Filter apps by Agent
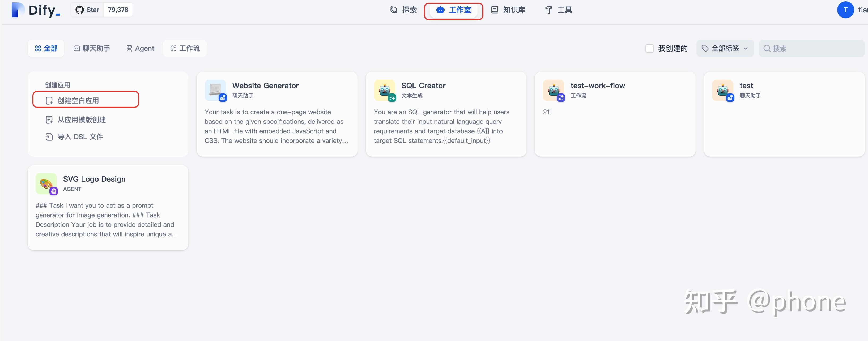The width and height of the screenshot is (868, 341). tap(140, 49)
